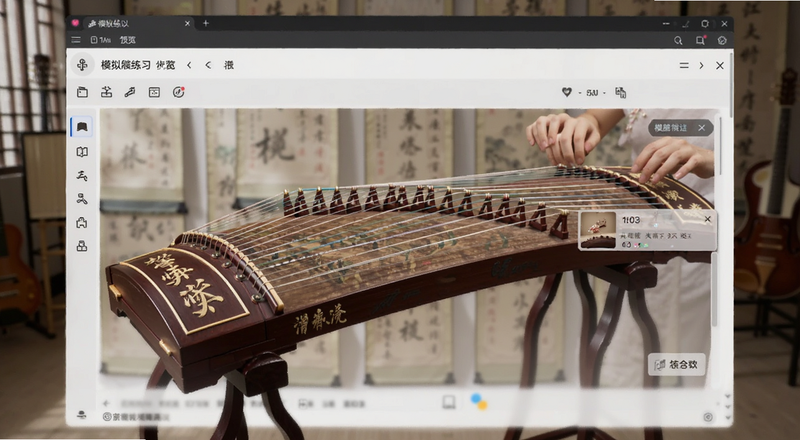Click the round icon at the bottom right corner
Image resolution: width=800 pixels, height=440 pixels.
[x=708, y=417]
